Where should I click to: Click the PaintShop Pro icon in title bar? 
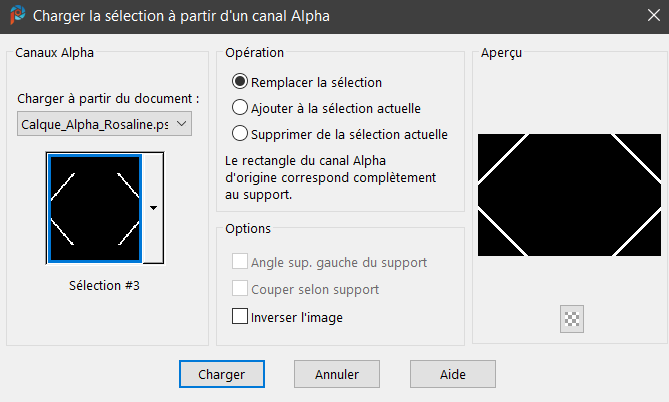(x=15, y=16)
